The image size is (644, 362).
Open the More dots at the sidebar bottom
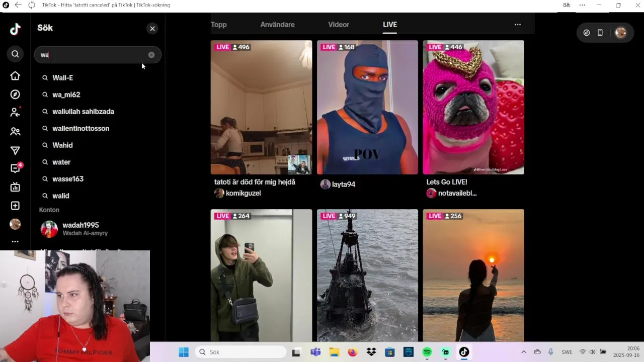(x=15, y=242)
